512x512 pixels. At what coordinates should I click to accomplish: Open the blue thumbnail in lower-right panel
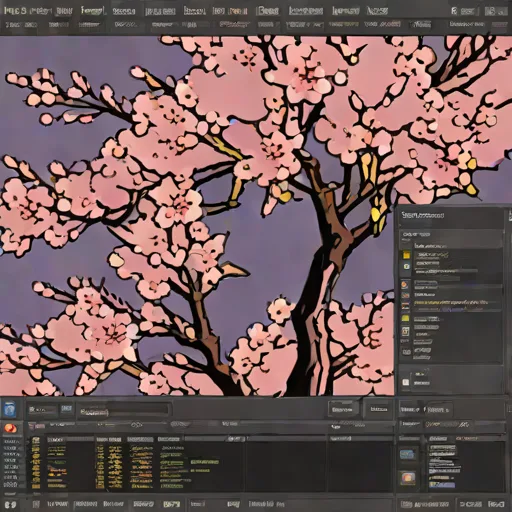click(x=407, y=454)
